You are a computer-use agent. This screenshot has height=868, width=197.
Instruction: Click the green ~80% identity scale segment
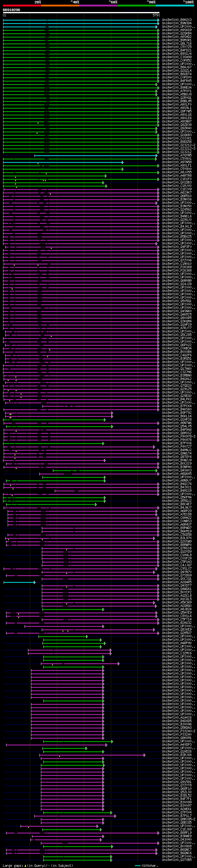click(137, 6)
